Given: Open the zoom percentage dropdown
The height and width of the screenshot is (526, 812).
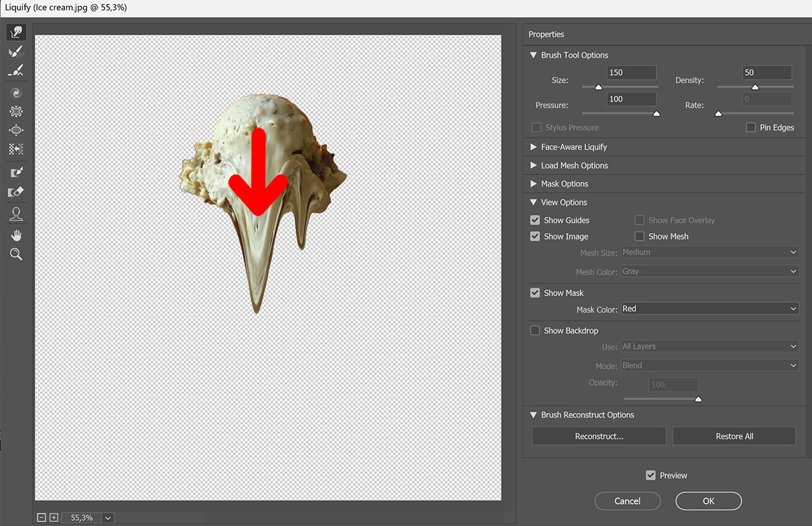Looking at the screenshot, I should click(x=107, y=517).
